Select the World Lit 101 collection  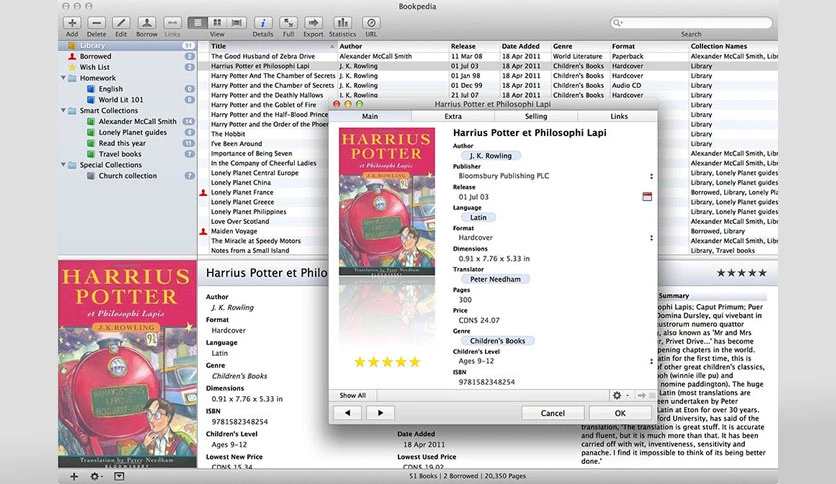click(x=127, y=100)
